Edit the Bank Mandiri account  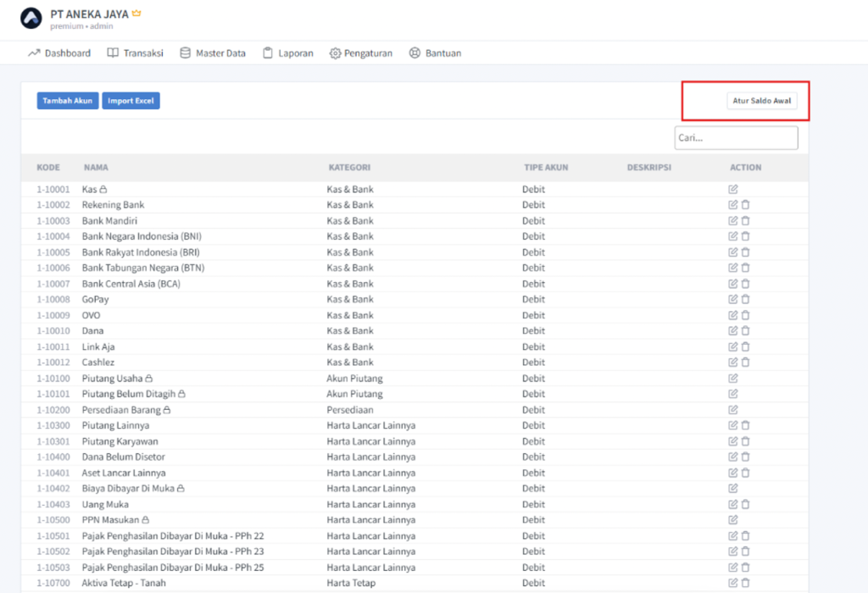tap(733, 221)
